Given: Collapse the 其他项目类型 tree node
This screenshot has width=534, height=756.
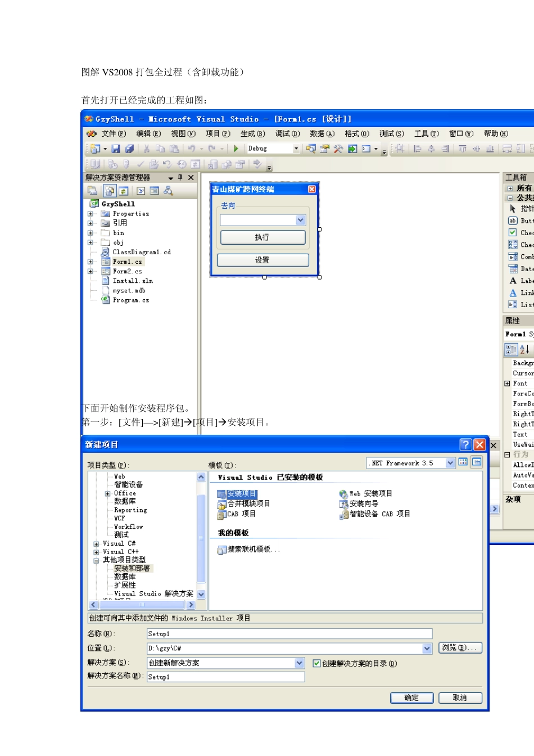Looking at the screenshot, I should pyautogui.click(x=96, y=560).
